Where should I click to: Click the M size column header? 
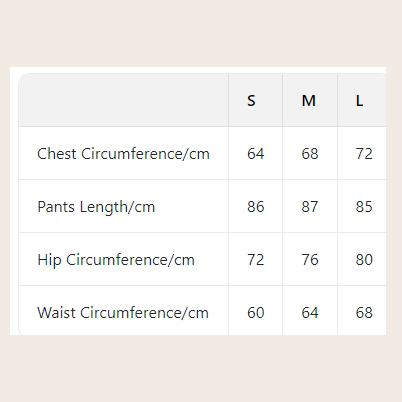(x=309, y=100)
